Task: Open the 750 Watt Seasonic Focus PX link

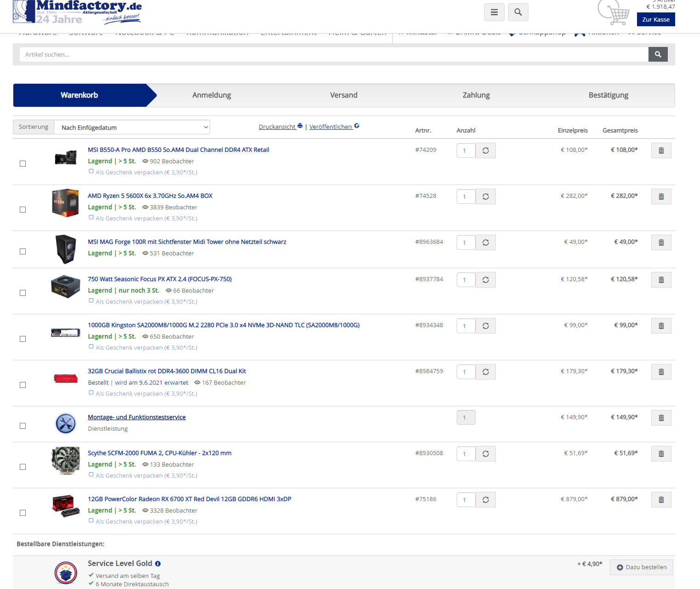Action: point(160,279)
